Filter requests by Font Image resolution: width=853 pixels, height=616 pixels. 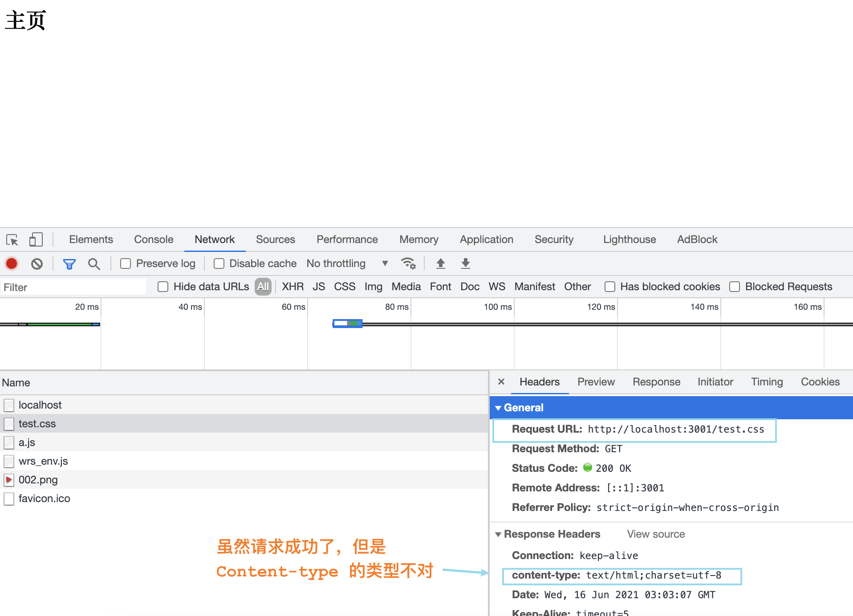(x=441, y=287)
